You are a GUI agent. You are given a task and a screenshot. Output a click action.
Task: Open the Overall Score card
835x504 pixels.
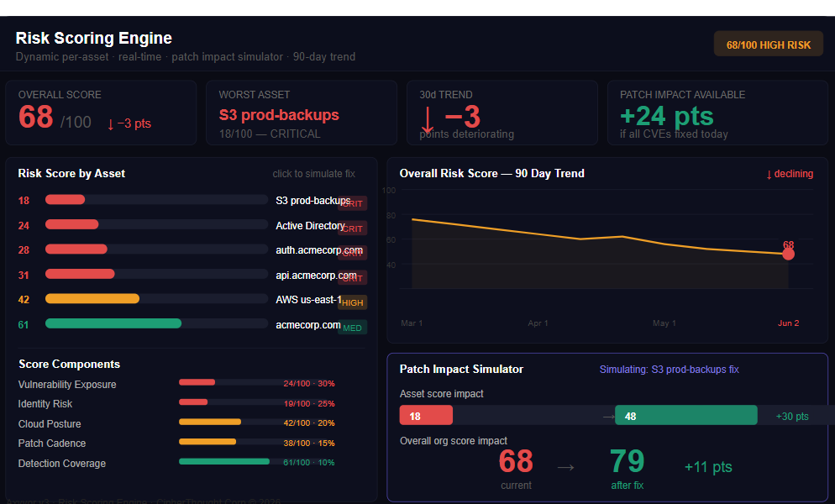click(101, 113)
